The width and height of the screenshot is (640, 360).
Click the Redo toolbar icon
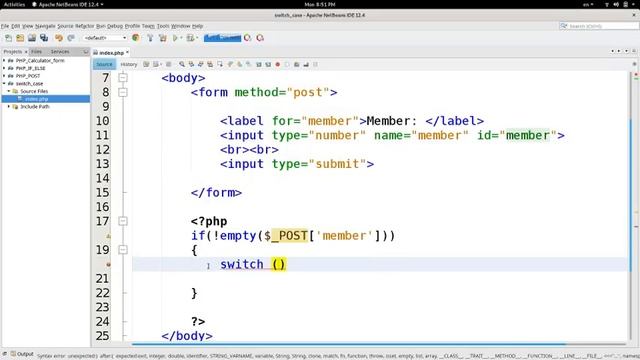[71, 38]
